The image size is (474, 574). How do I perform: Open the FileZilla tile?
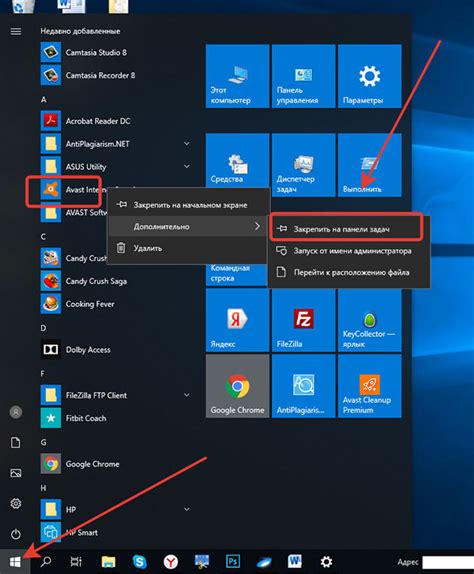[x=303, y=320]
